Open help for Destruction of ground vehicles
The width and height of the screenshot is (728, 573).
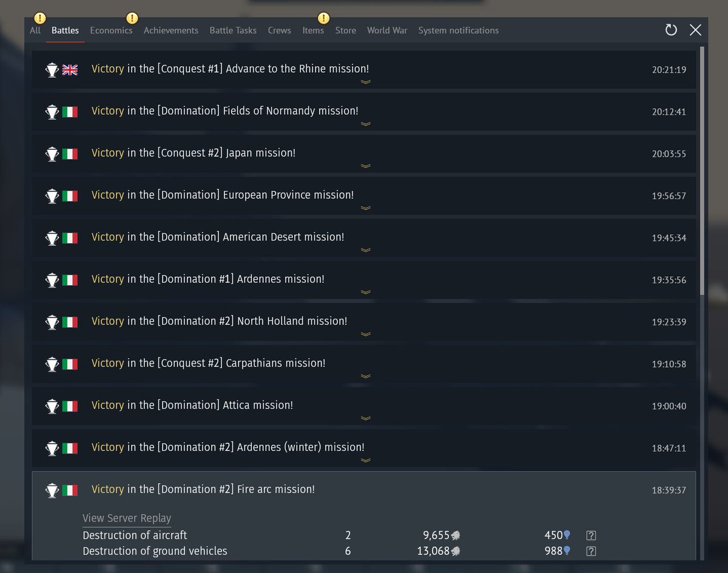tap(591, 551)
